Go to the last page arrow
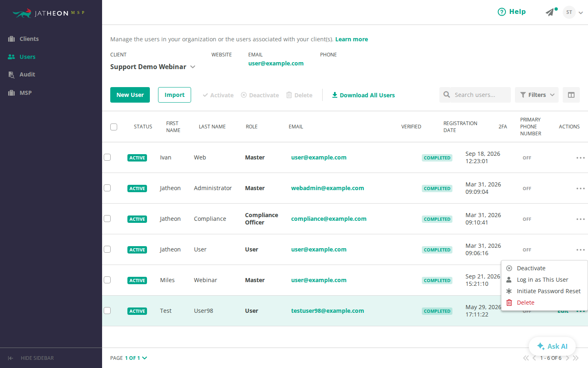The image size is (588, 368). [576, 358]
